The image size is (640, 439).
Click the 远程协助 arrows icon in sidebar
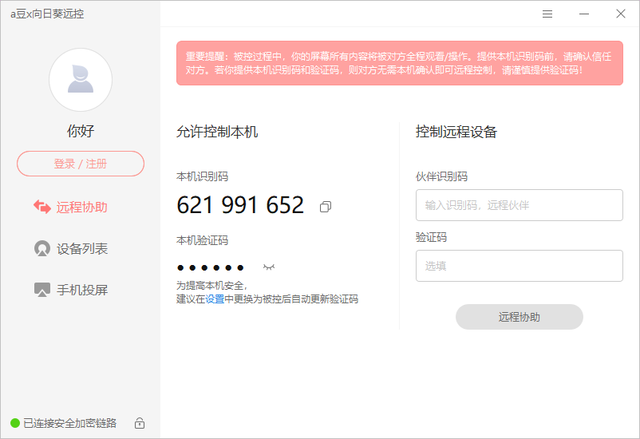click(42, 207)
